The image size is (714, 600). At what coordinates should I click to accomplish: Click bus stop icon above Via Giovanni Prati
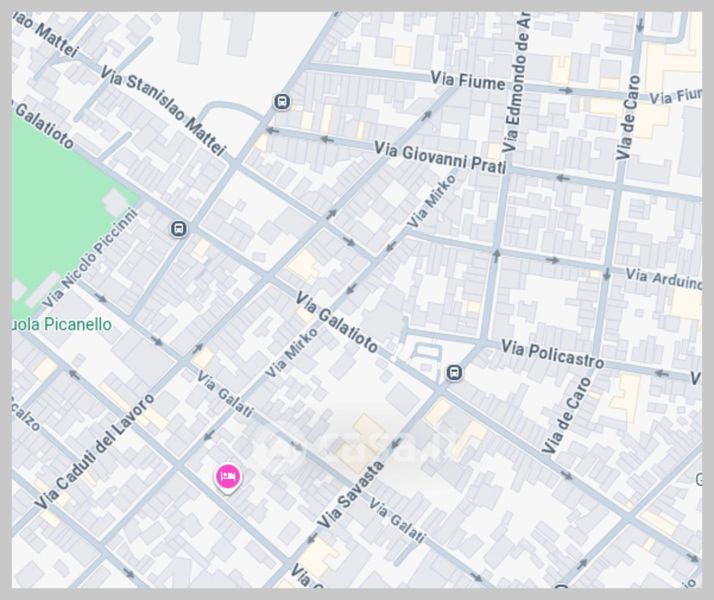click(x=283, y=102)
